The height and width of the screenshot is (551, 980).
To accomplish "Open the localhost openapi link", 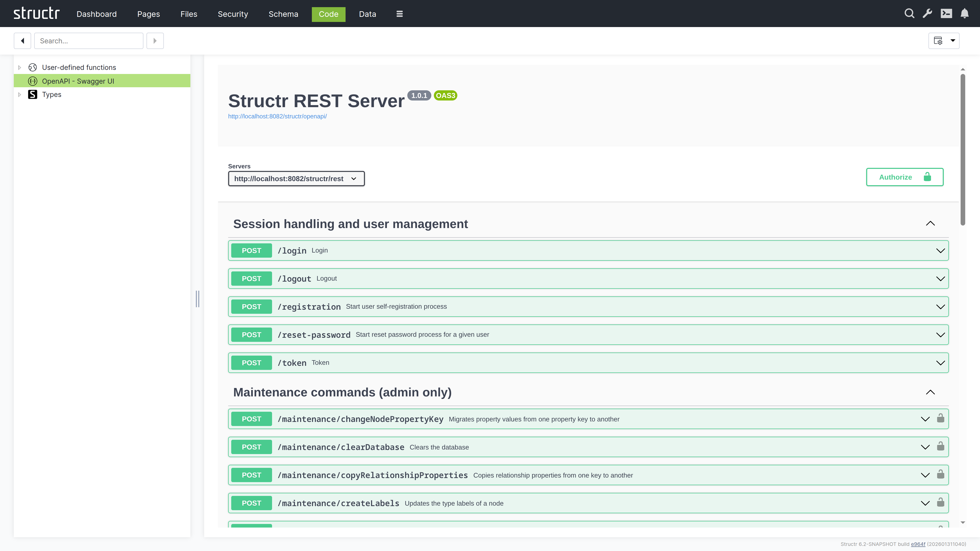I will click(x=277, y=116).
